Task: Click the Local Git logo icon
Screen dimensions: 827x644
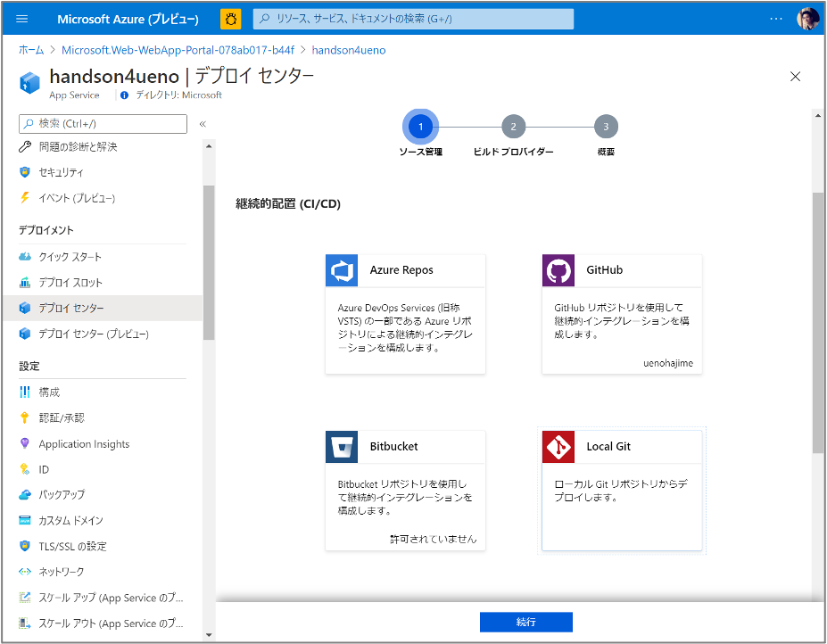Action: (558, 447)
